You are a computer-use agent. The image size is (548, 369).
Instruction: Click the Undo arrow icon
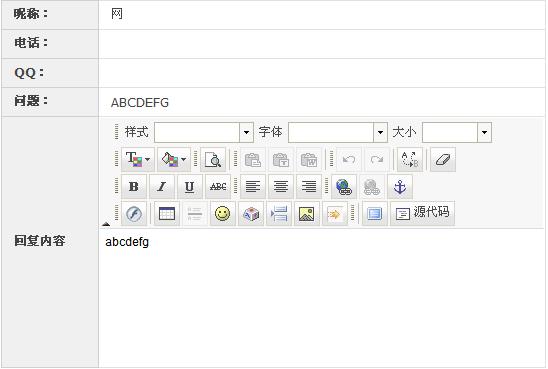pos(349,160)
